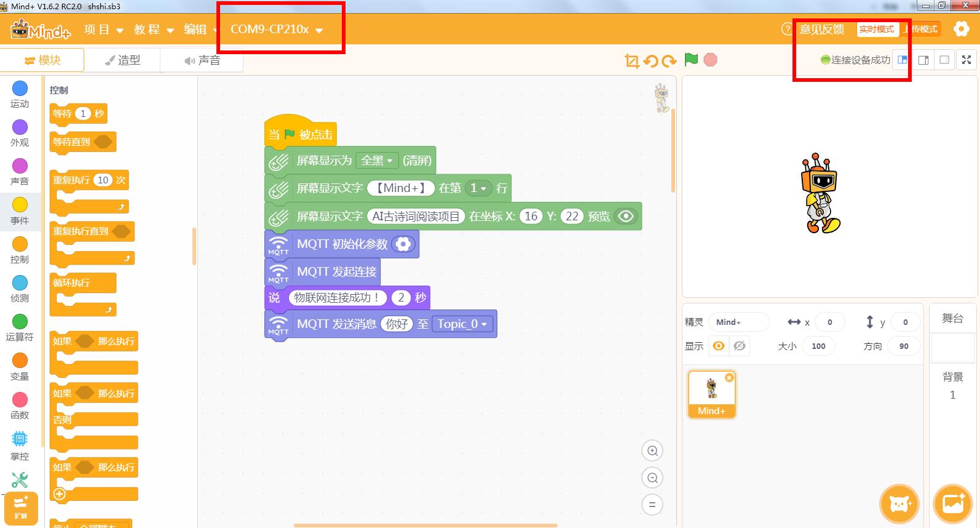Open the 全黑 screen display dropdown
Viewport: 980px width, 528px height.
click(377, 161)
